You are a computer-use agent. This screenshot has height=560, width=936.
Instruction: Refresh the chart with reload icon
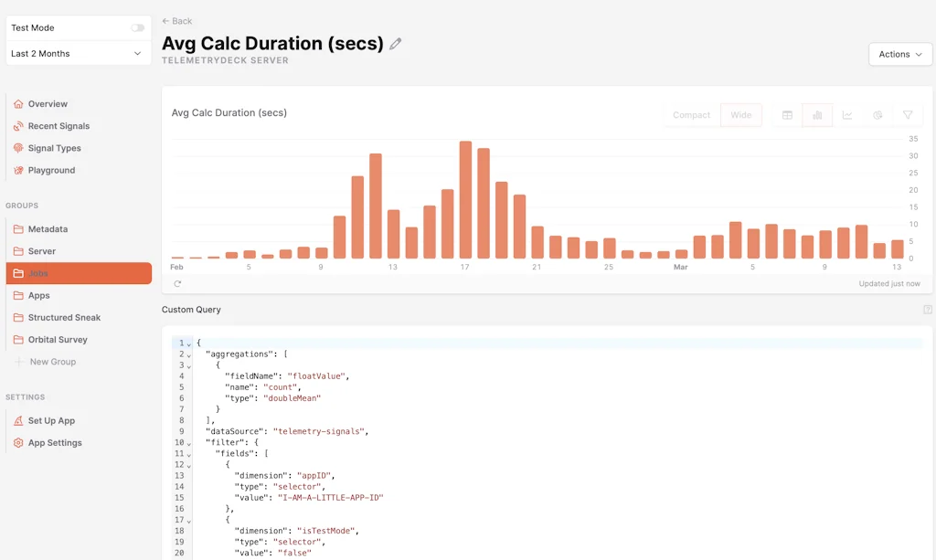point(177,284)
